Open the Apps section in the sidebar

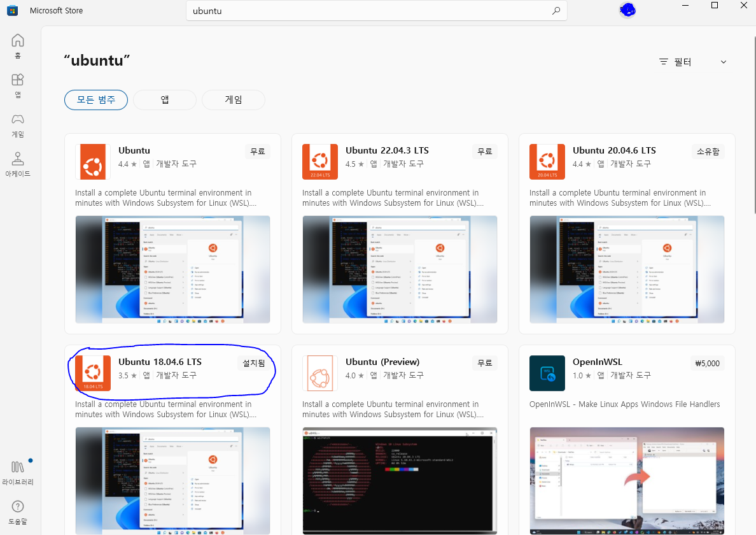click(18, 85)
